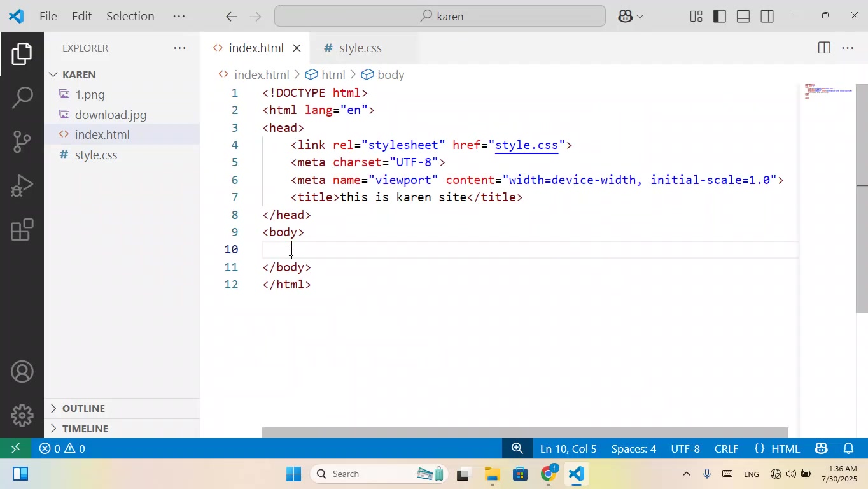Open the Accounts menu icon
The height and width of the screenshot is (489, 868).
coord(22,372)
